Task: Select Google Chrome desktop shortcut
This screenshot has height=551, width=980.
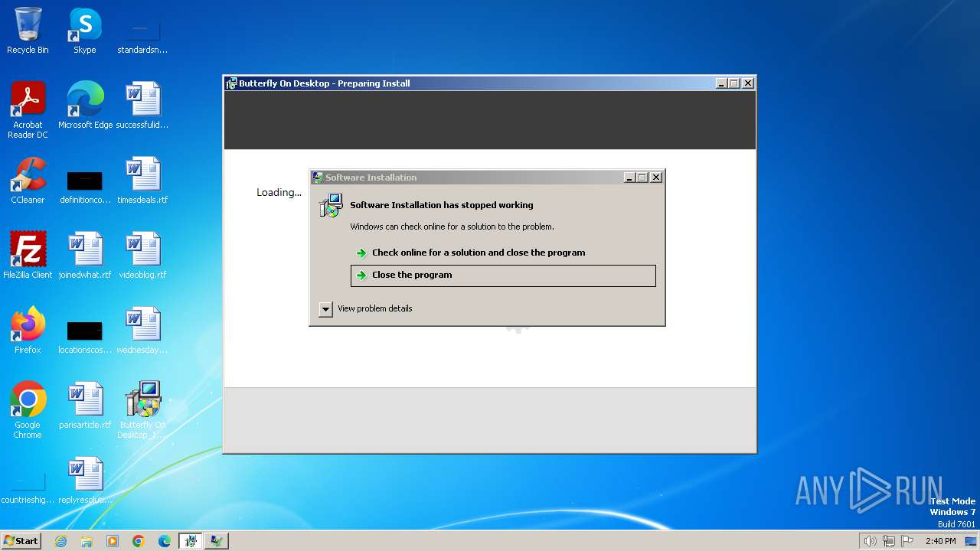Action: point(28,410)
